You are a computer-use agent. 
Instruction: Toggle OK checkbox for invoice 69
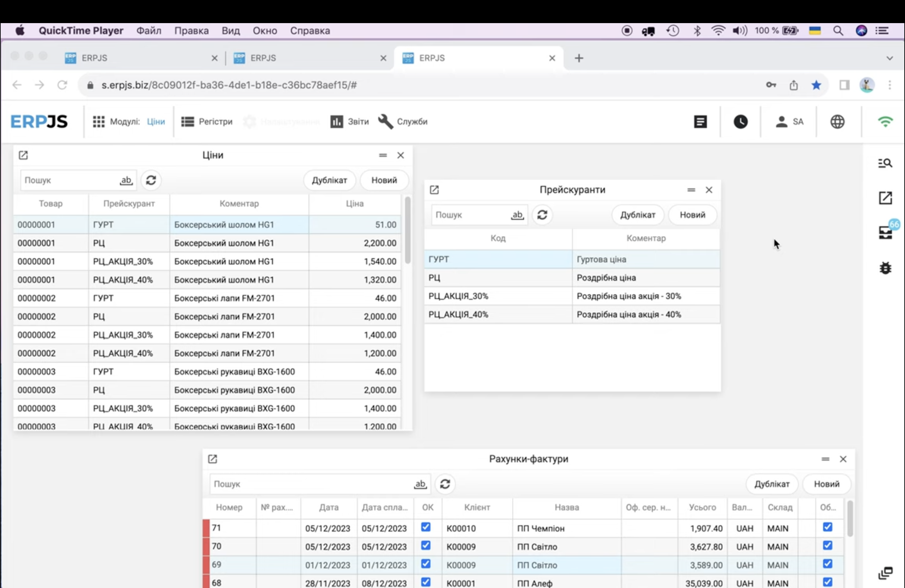(426, 564)
